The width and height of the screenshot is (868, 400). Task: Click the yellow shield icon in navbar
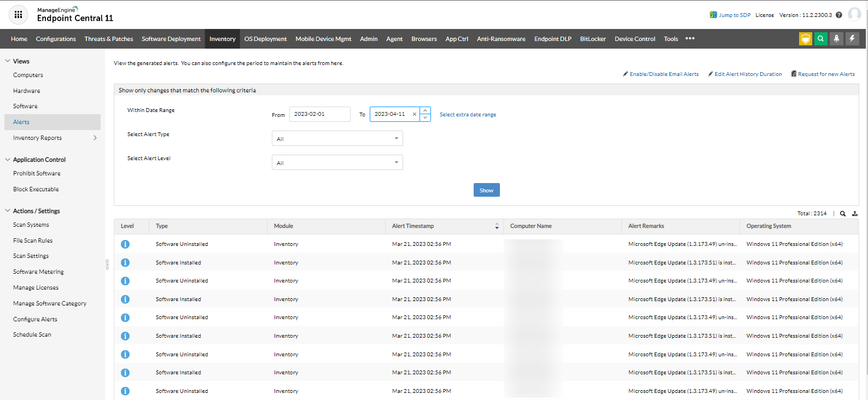(806, 39)
